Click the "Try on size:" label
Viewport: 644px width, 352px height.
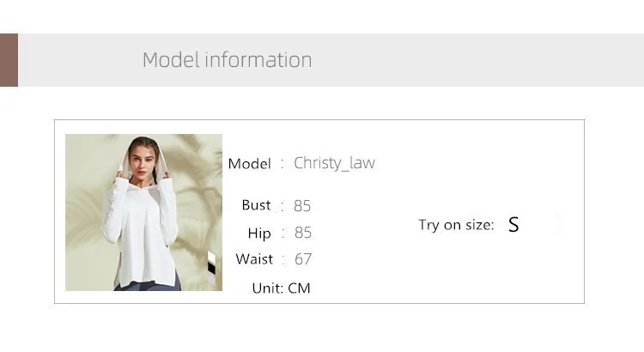click(456, 225)
